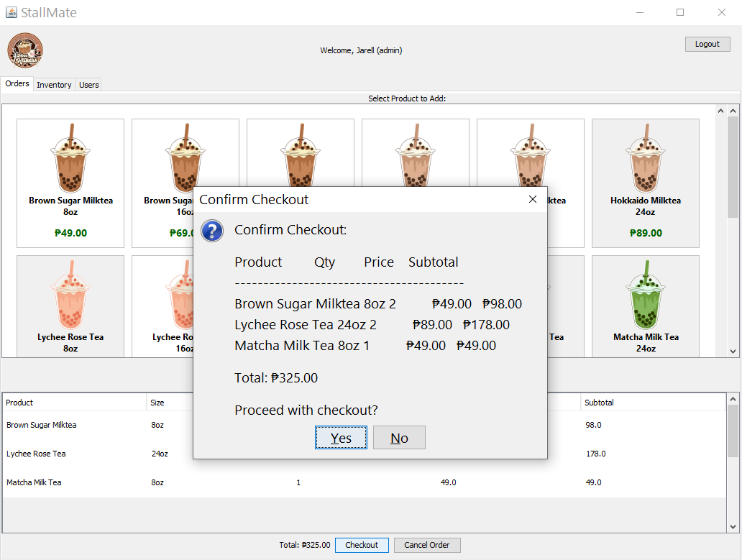Log out using the Logout button

coord(707,44)
